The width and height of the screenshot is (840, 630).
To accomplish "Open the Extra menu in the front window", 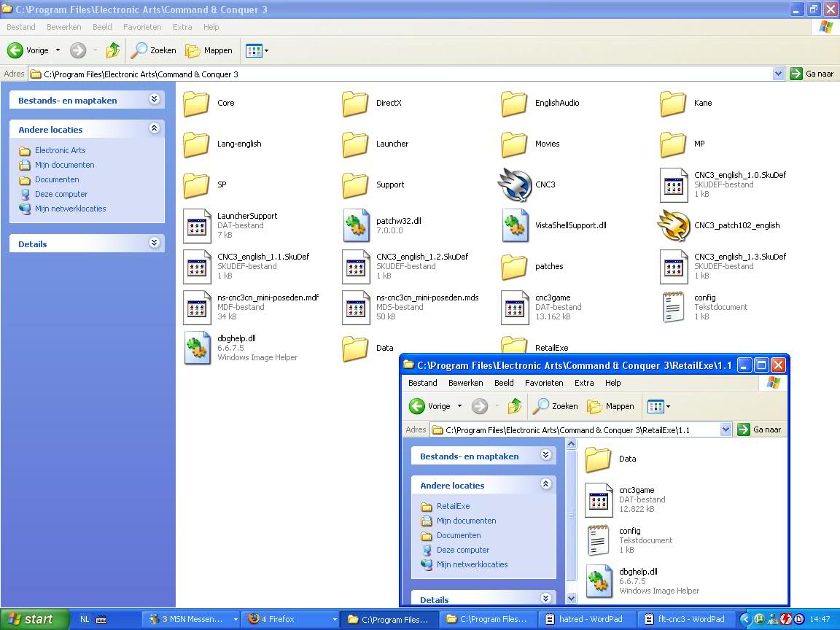I will [x=584, y=383].
